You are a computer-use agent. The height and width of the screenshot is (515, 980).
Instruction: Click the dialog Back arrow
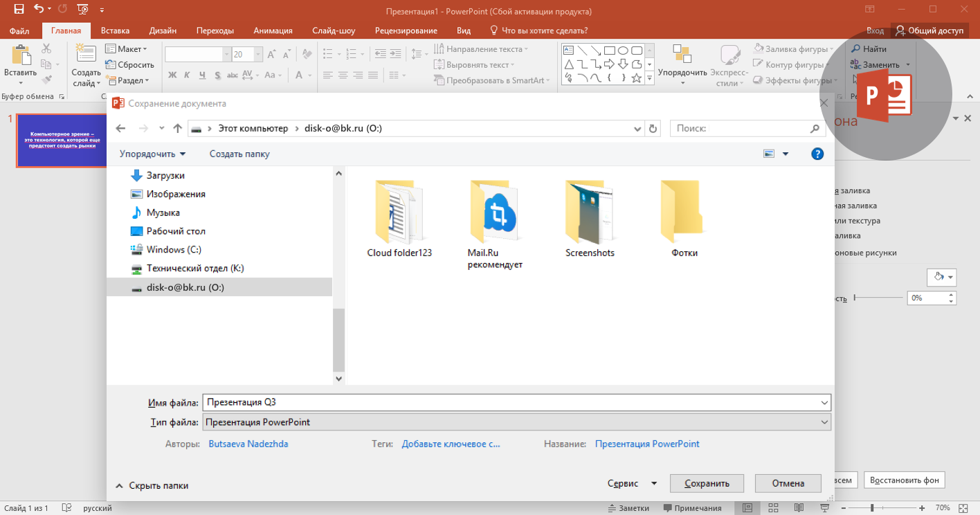120,128
